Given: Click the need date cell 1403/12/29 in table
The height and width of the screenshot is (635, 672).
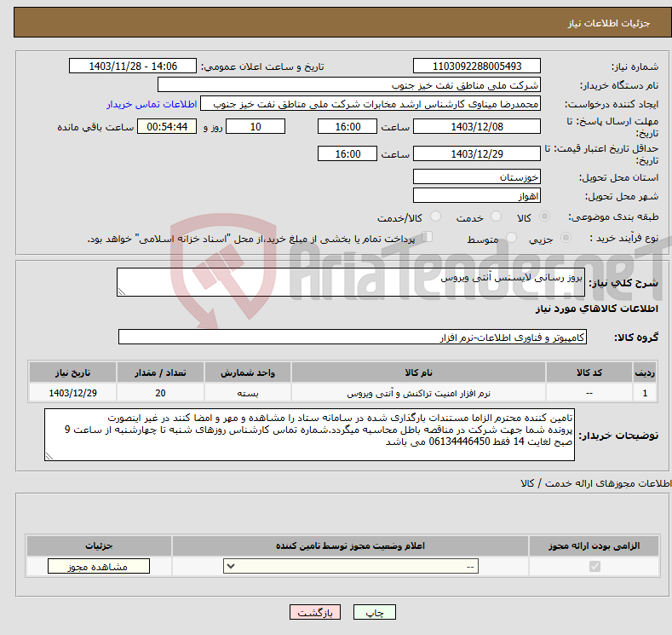Looking at the screenshot, I should point(73,393).
